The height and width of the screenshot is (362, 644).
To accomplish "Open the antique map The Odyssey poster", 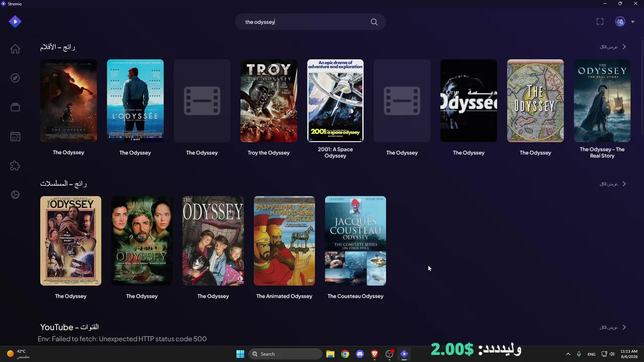I will click(x=535, y=101).
